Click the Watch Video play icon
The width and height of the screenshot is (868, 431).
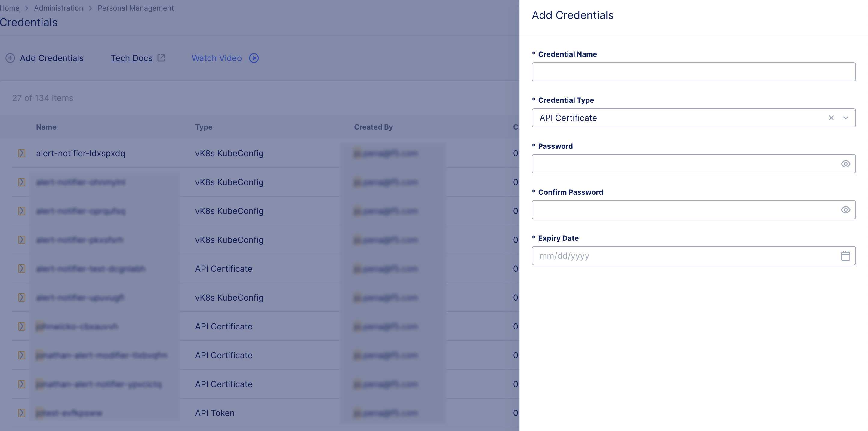pyautogui.click(x=254, y=58)
